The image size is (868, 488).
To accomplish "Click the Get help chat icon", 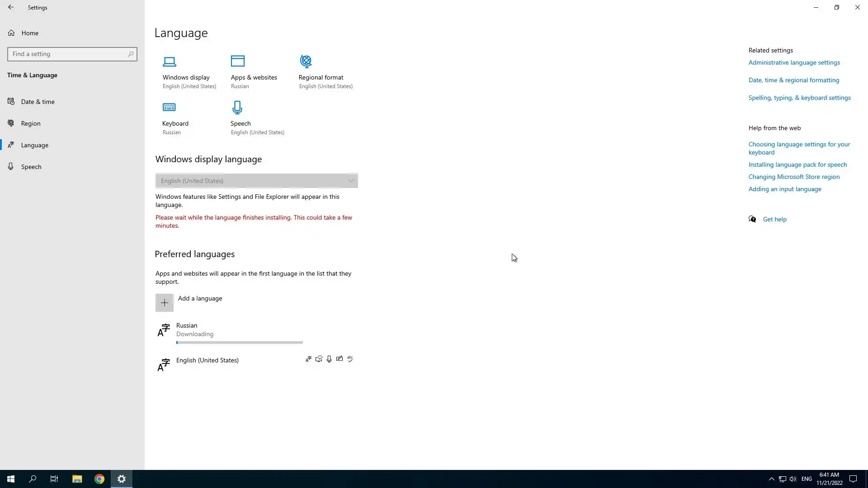I will click(x=752, y=219).
